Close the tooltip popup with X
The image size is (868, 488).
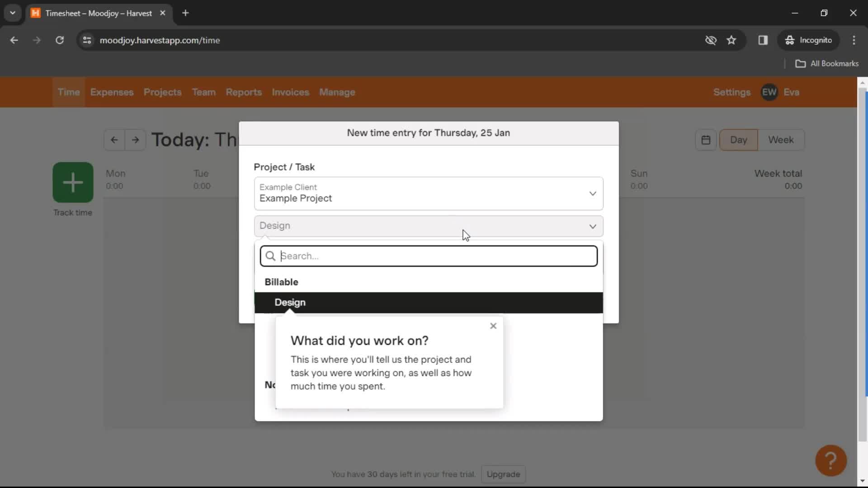pos(493,325)
